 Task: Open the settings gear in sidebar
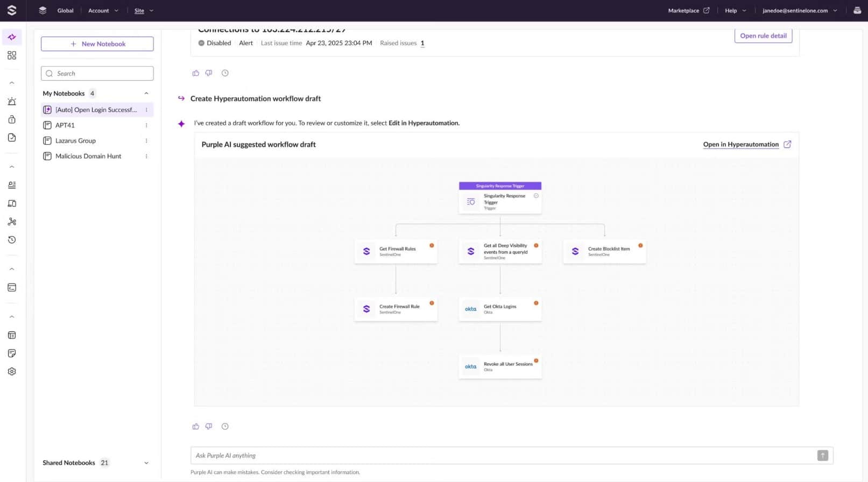click(x=12, y=372)
